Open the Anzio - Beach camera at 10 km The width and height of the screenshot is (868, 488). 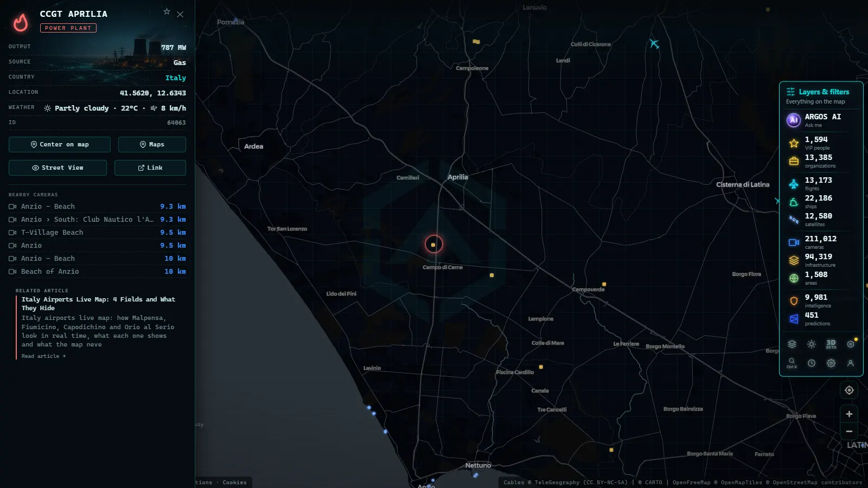[97, 259]
